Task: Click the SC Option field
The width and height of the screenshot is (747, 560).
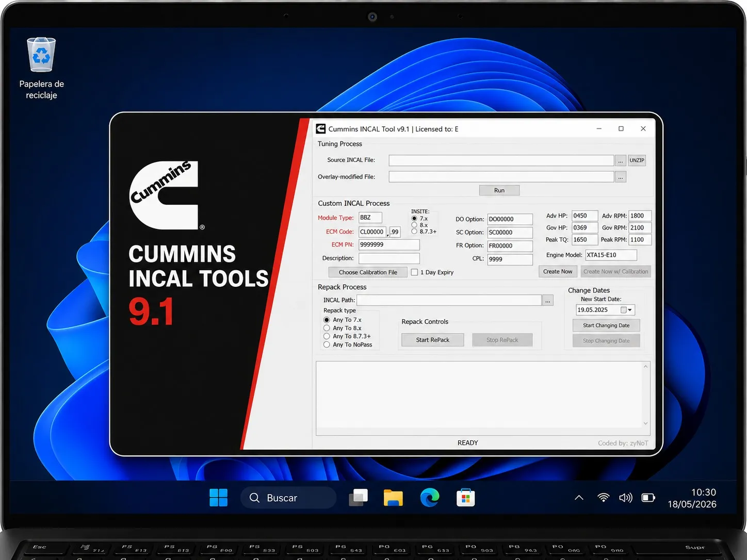Action: coord(510,233)
